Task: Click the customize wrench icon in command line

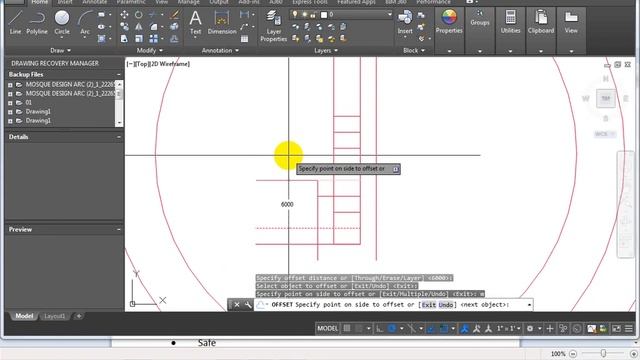Action: click(248, 305)
